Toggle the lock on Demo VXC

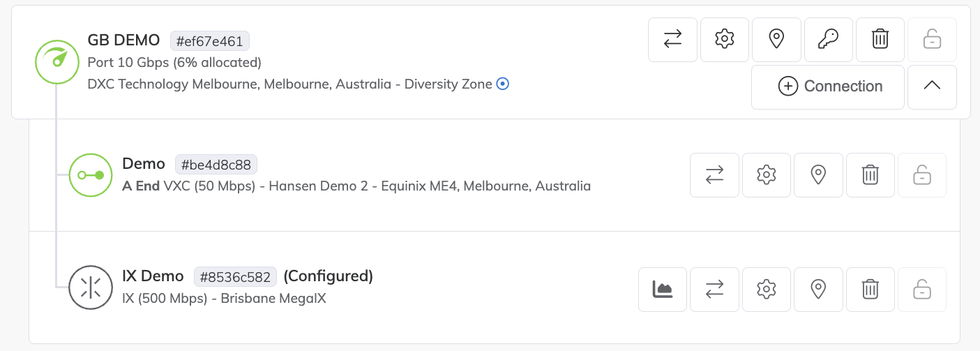pos(921,174)
